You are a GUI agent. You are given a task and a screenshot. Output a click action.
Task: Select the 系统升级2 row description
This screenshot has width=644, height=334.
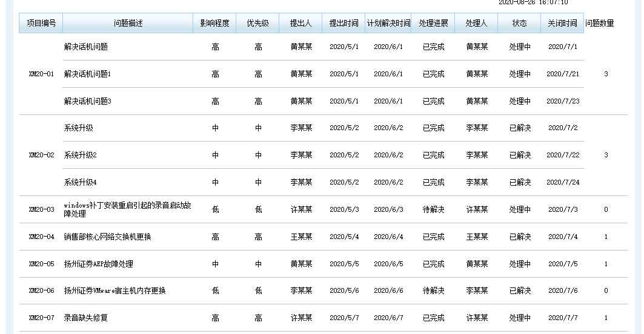pyautogui.click(x=80, y=155)
